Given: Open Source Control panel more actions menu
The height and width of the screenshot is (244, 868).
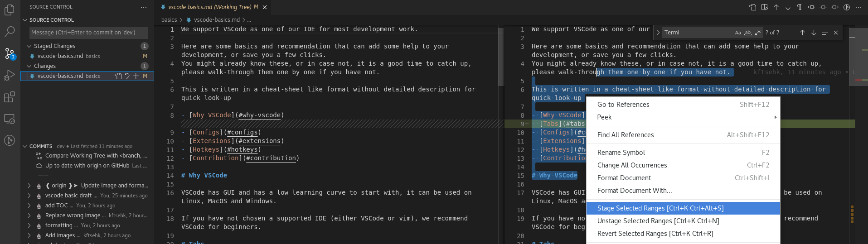Looking at the screenshot, I should tap(144, 7).
